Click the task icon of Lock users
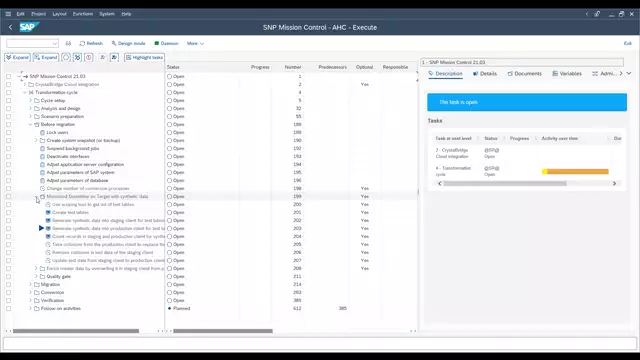This screenshot has width=640, height=360. point(42,133)
